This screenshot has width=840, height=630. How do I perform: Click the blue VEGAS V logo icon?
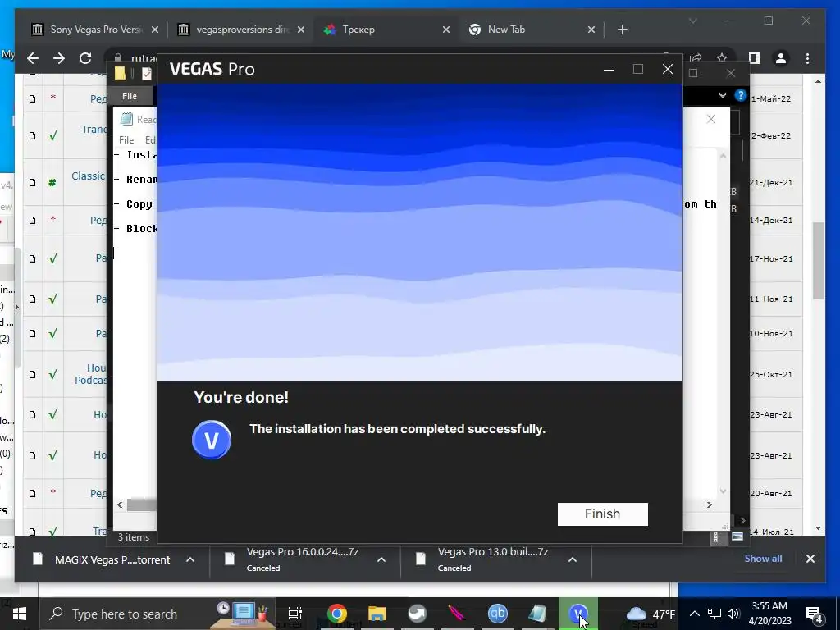212,441
